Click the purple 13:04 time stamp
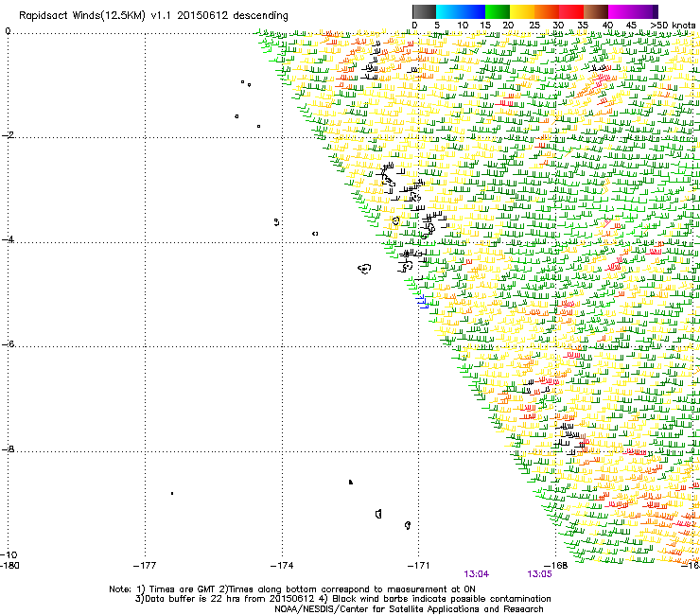 (x=477, y=574)
